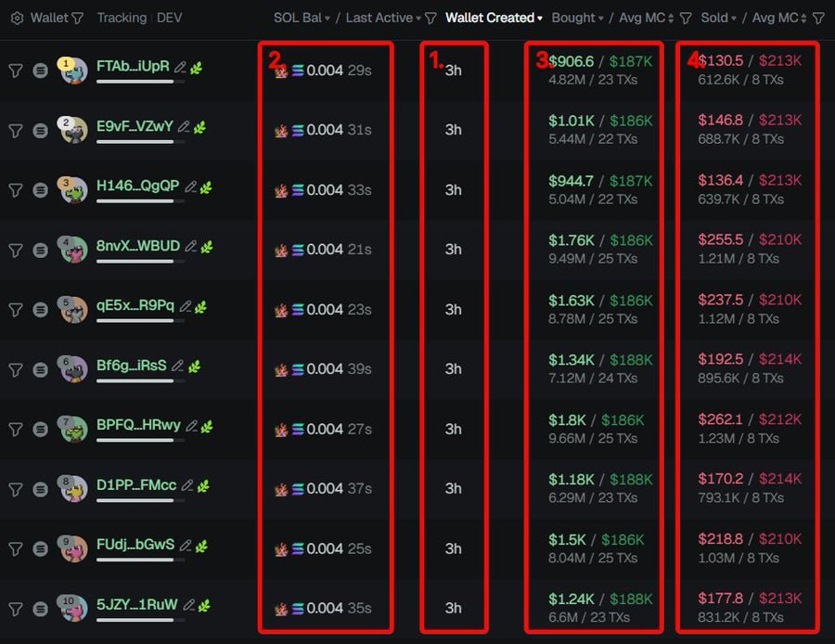Open the settings gear next to Wallet
Screen dimensions: 835x644
point(17,19)
